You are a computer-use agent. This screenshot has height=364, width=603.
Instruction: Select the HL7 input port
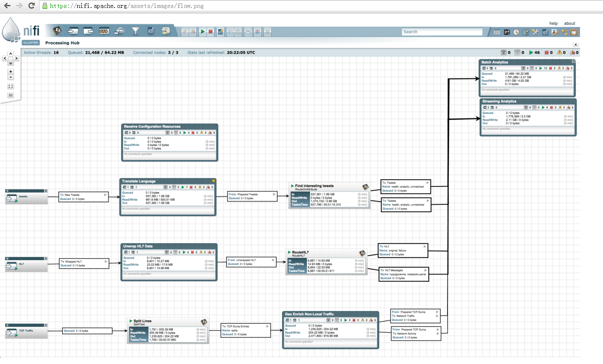(x=26, y=264)
